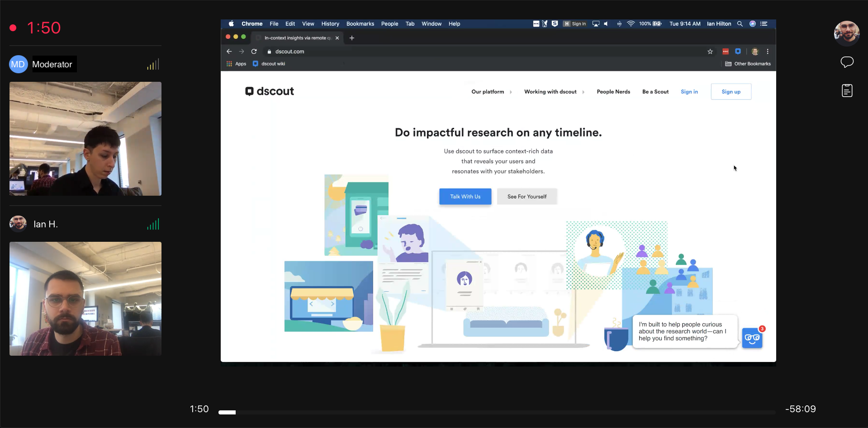Image resolution: width=868 pixels, height=428 pixels.
Task: Open the Be a Scout link
Action: pos(655,92)
